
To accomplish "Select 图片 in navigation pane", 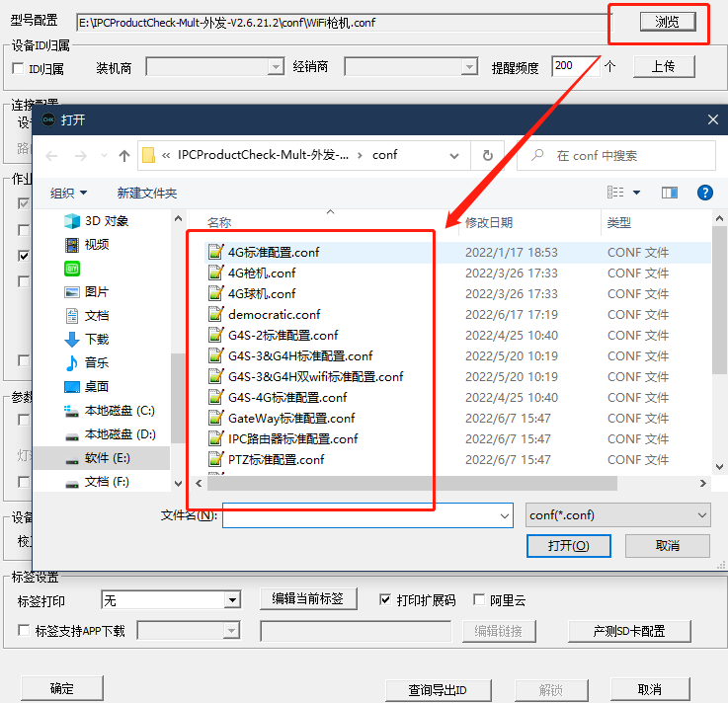I will (86, 292).
